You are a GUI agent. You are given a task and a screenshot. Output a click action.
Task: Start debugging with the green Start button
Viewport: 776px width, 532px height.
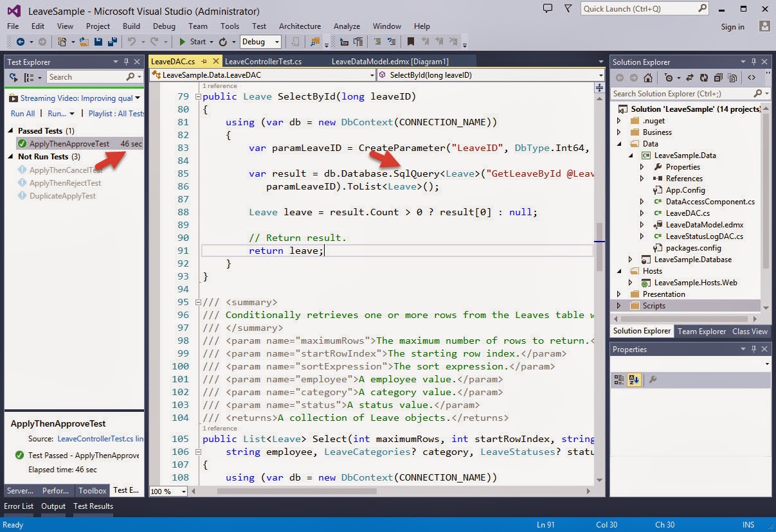pos(192,42)
